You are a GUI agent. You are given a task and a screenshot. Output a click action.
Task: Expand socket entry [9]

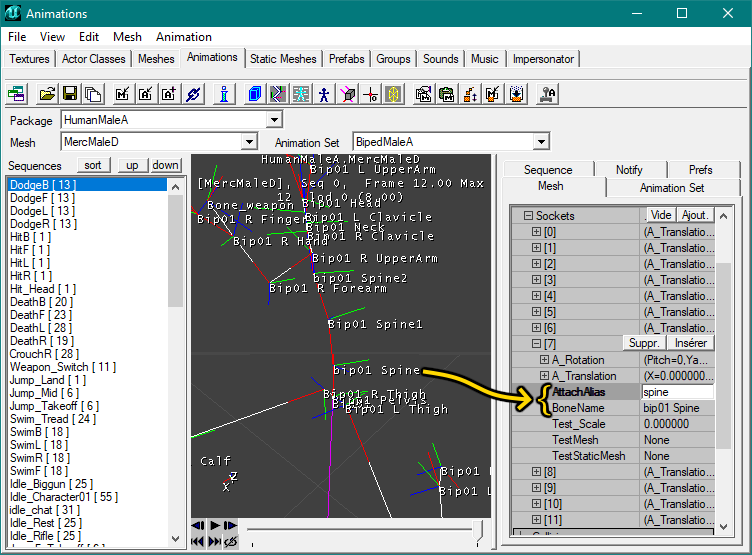point(536,487)
